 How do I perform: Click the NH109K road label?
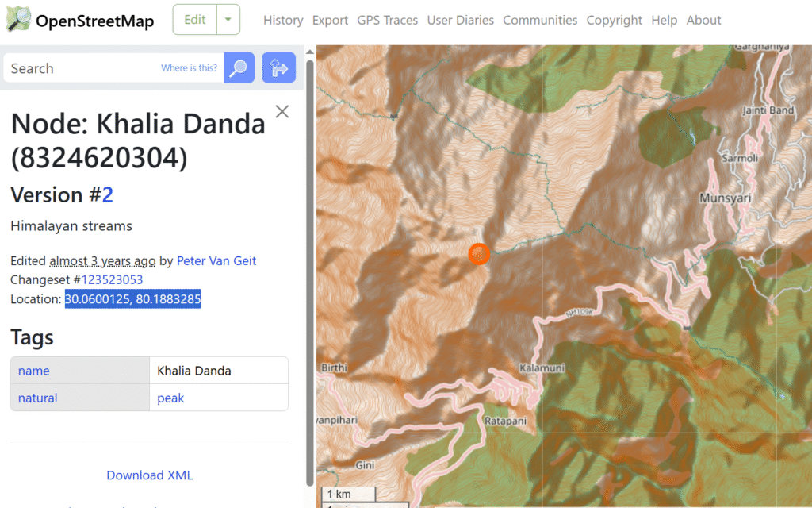[579, 313]
